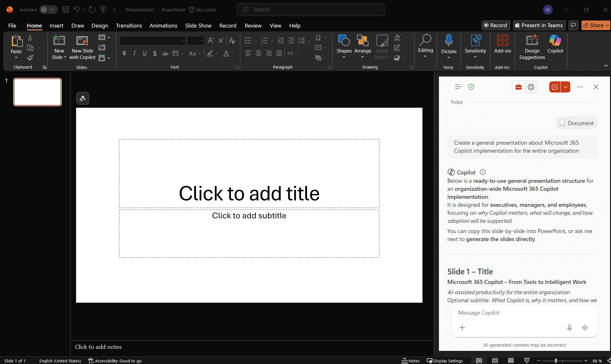611x364 pixels.
Task: Expand the Shapes gallery dropdown
Action: 344,57
